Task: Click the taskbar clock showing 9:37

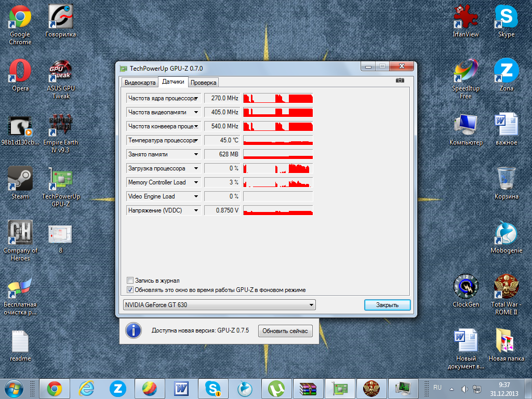Action: (504, 389)
